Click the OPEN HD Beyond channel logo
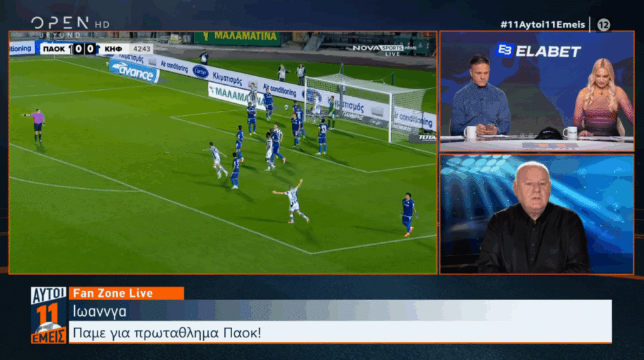This screenshot has width=644, height=360. coord(70,26)
